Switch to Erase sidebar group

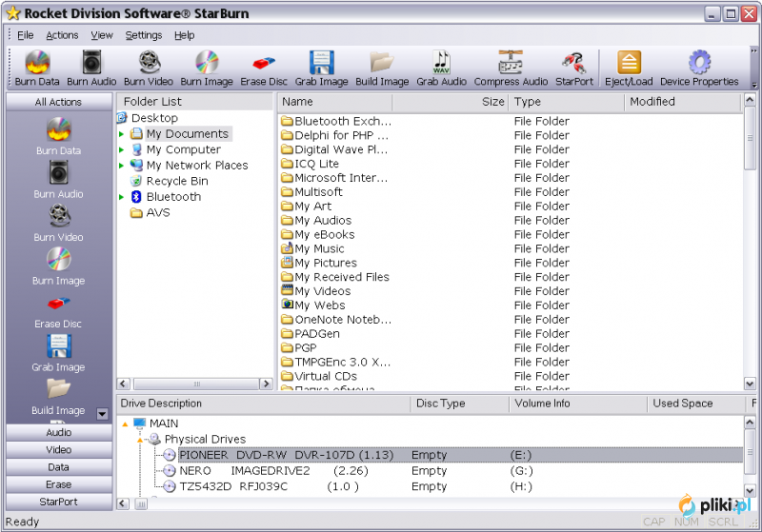click(x=59, y=484)
